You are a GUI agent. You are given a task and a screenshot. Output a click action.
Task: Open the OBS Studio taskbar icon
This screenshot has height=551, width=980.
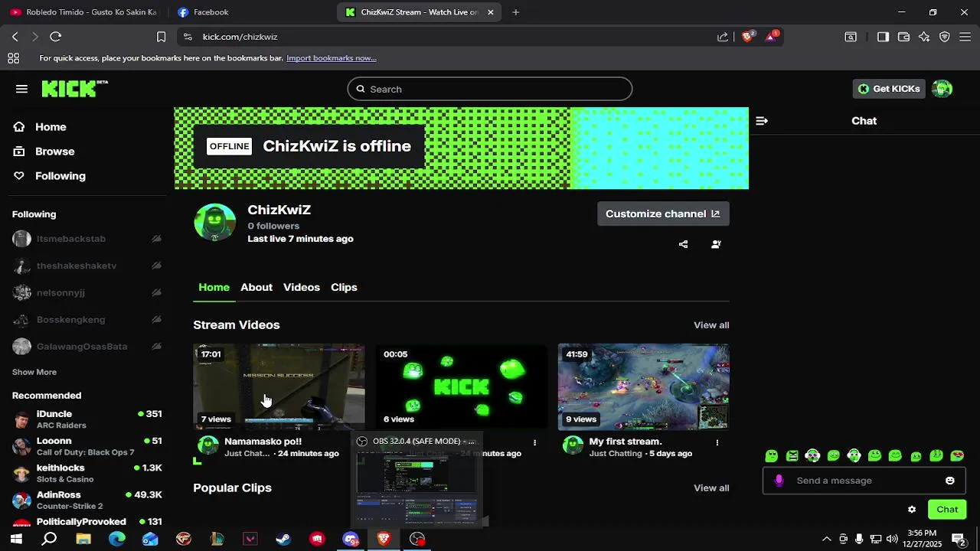click(417, 539)
